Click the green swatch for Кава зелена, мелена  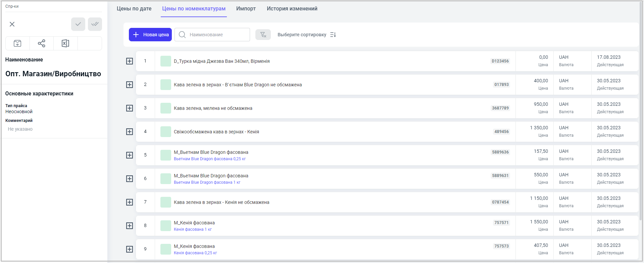(166, 108)
